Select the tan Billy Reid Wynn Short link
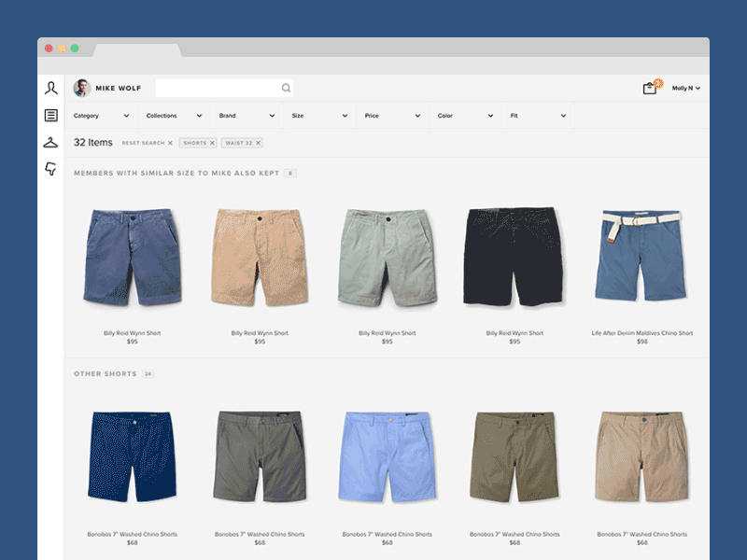747x560 pixels. pyautogui.click(x=260, y=333)
